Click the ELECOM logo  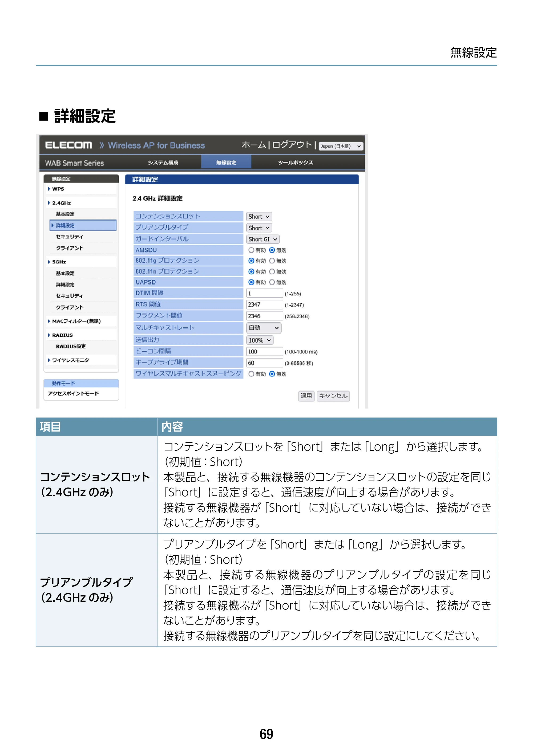[68, 145]
